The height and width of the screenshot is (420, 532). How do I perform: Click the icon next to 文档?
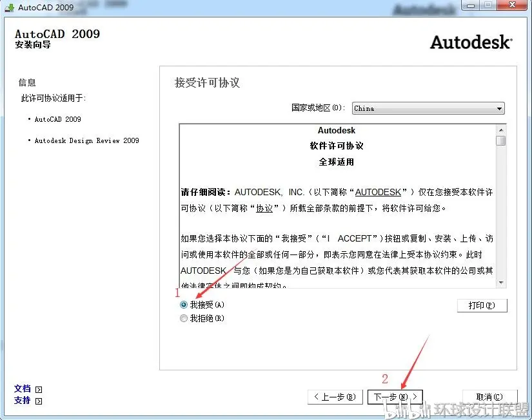click(39, 390)
